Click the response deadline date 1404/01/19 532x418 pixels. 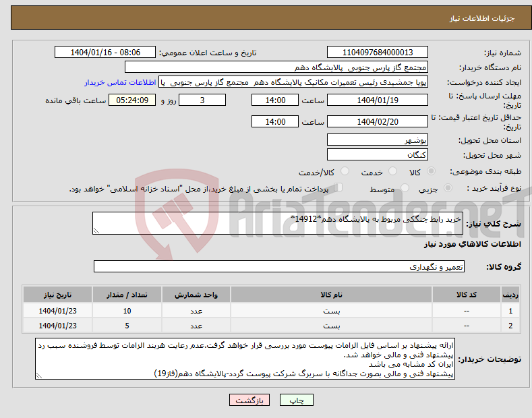point(378,100)
